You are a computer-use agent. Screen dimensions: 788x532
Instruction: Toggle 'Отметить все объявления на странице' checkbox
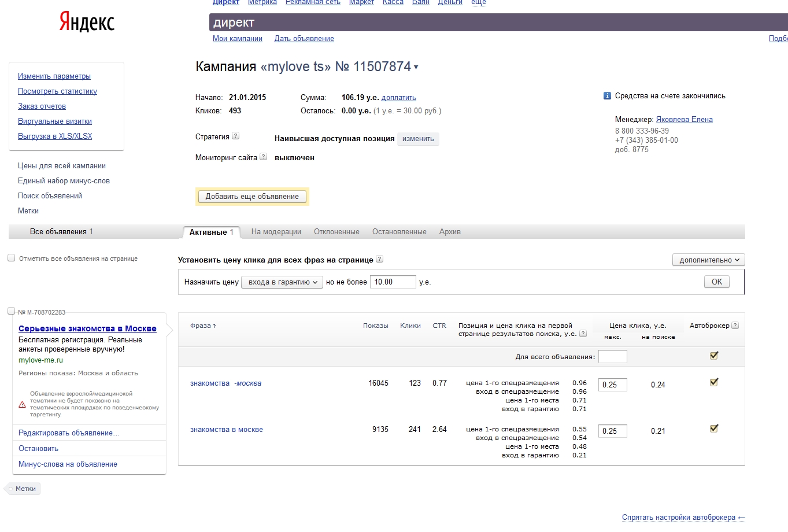coord(11,258)
